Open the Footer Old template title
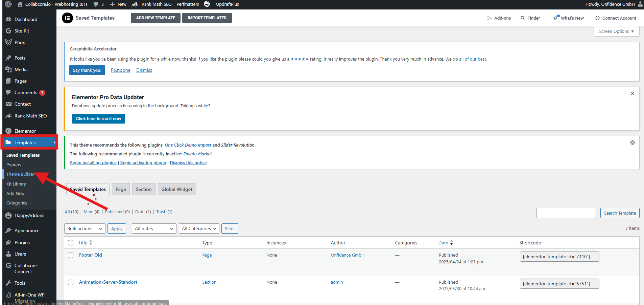The image size is (644, 305). pos(90,255)
